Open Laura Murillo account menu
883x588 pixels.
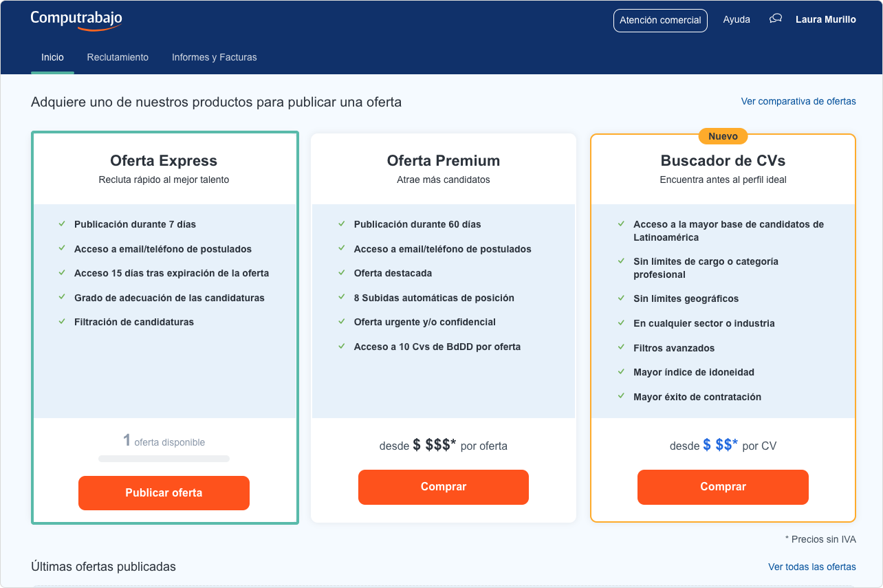pyautogui.click(x=825, y=20)
